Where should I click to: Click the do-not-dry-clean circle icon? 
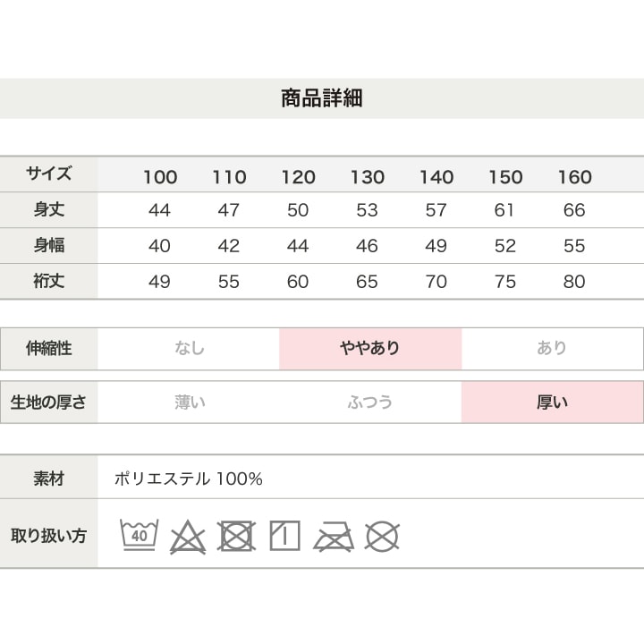point(382,537)
